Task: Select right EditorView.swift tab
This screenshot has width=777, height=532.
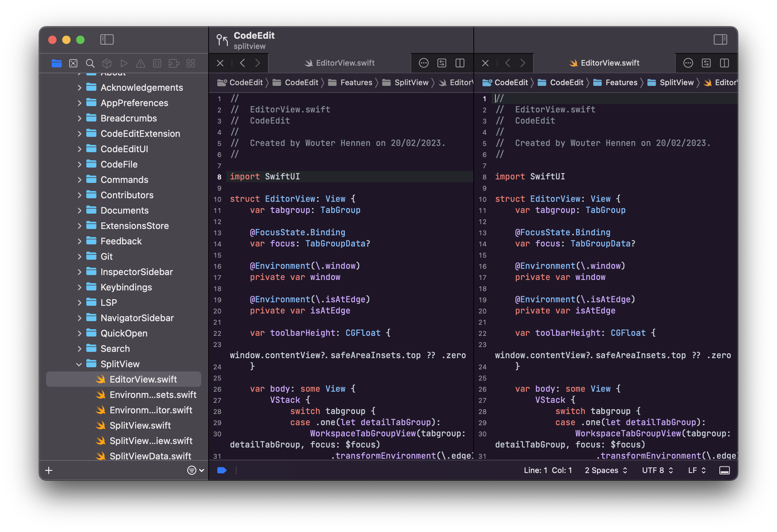Action: 604,63
